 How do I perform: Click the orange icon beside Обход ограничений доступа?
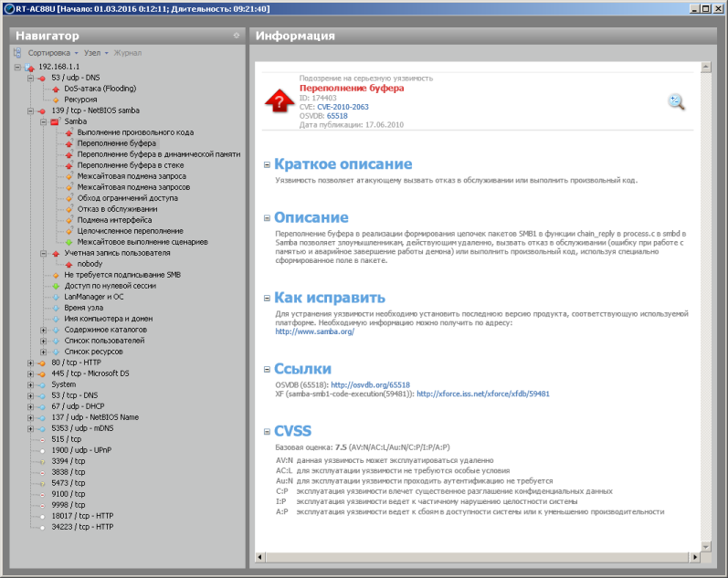point(69,198)
